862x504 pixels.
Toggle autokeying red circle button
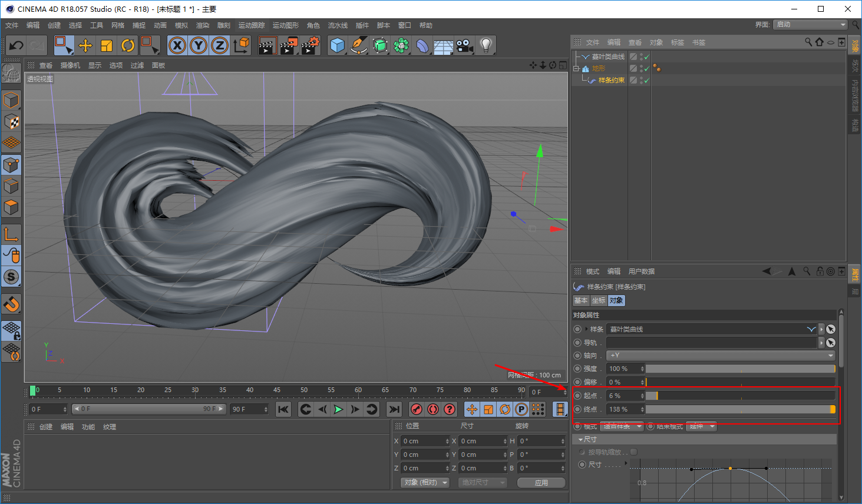[x=433, y=409]
